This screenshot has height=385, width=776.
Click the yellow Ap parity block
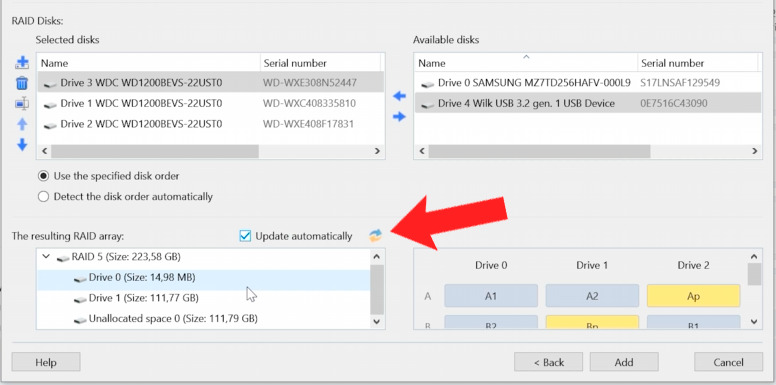pyautogui.click(x=693, y=296)
